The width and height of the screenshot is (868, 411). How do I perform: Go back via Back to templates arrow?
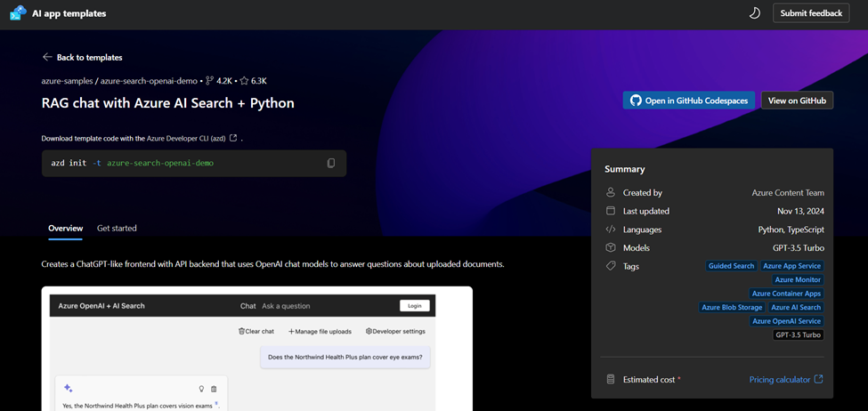coord(47,57)
